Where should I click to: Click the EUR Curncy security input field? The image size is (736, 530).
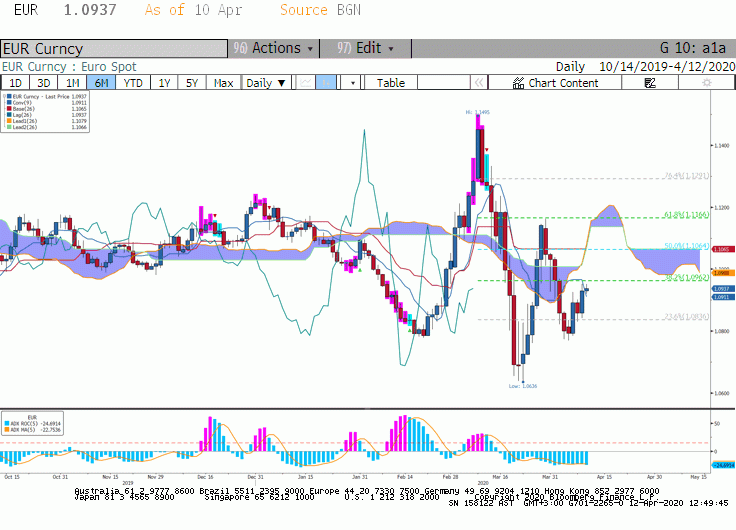(x=114, y=48)
